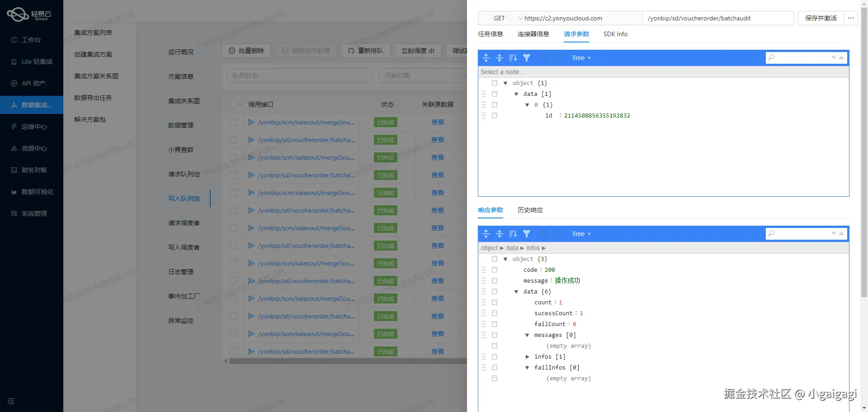The width and height of the screenshot is (868, 412).
Task: Click the 保存并激活 button
Action: 821,18
